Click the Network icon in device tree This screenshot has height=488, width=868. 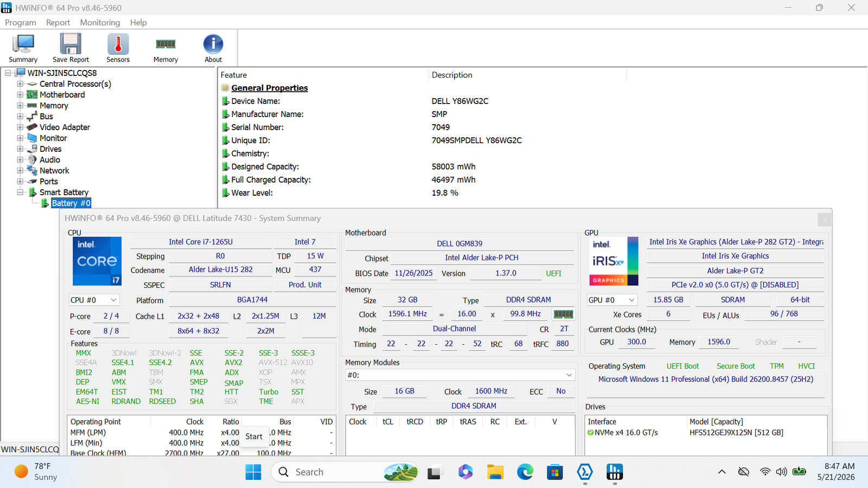[33, 171]
